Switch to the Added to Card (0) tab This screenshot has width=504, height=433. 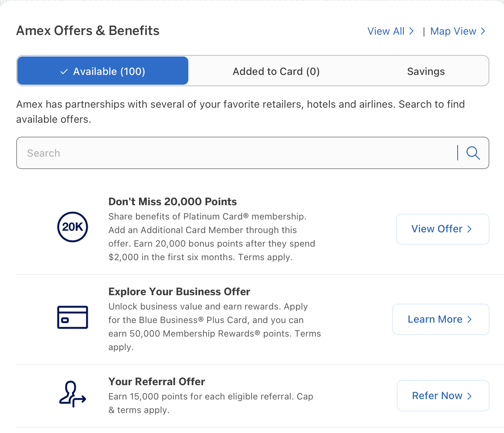(x=276, y=71)
